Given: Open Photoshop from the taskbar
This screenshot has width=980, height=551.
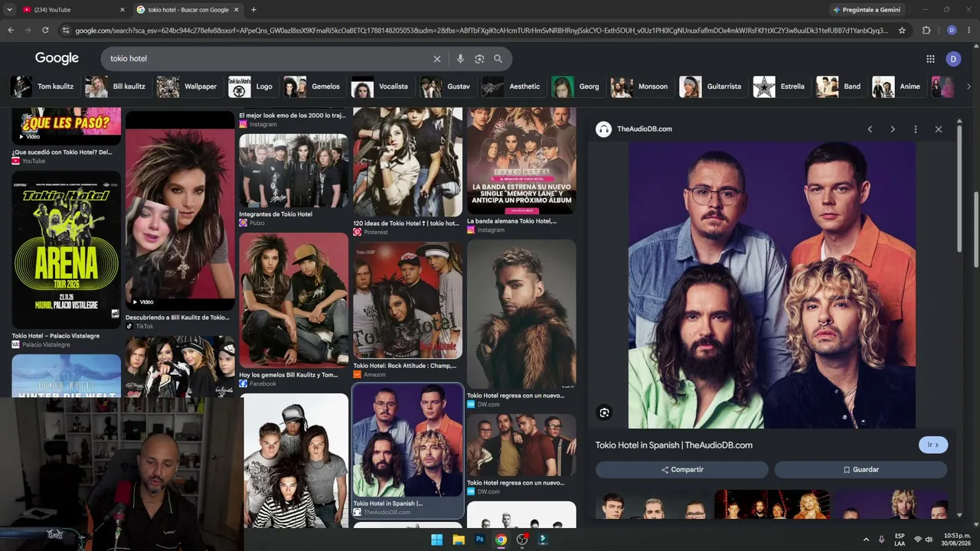Looking at the screenshot, I should point(479,540).
